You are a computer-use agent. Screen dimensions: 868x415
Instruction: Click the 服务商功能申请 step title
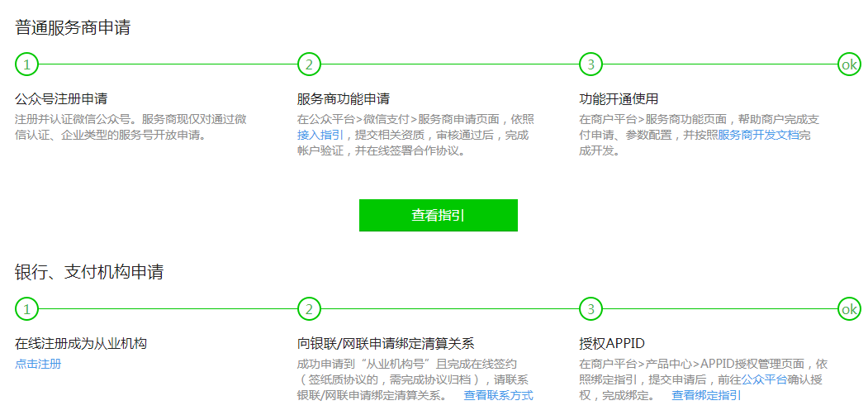(x=344, y=99)
